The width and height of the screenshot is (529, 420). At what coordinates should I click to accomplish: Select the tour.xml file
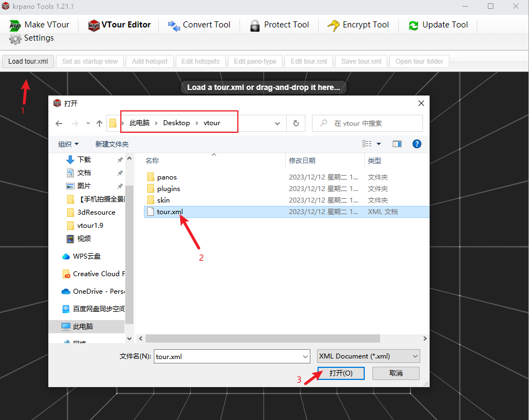286,212
